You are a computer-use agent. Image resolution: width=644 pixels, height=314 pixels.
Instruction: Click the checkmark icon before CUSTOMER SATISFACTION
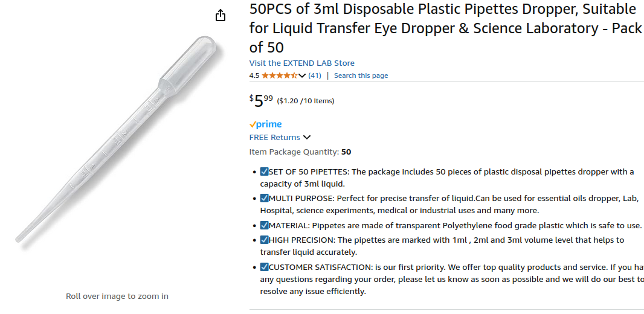coord(265,267)
